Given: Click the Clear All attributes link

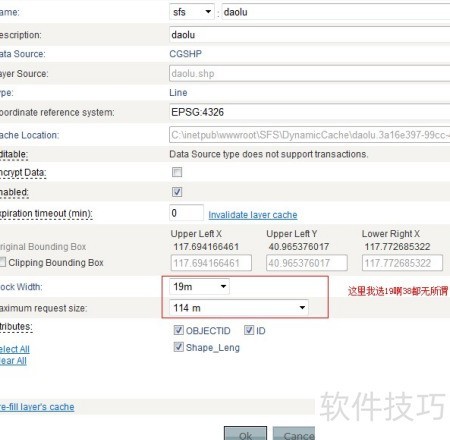Looking at the screenshot, I should coord(13,361).
